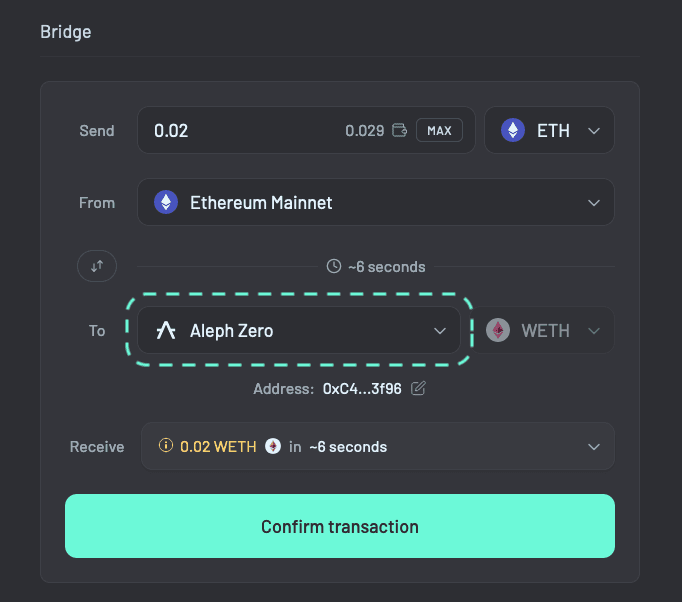Click the Aleph Zero network logo
The height and width of the screenshot is (602, 682).
coord(166,331)
